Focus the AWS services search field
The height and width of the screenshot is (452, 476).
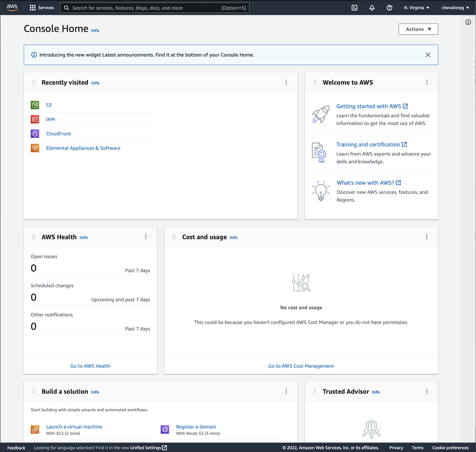(155, 8)
